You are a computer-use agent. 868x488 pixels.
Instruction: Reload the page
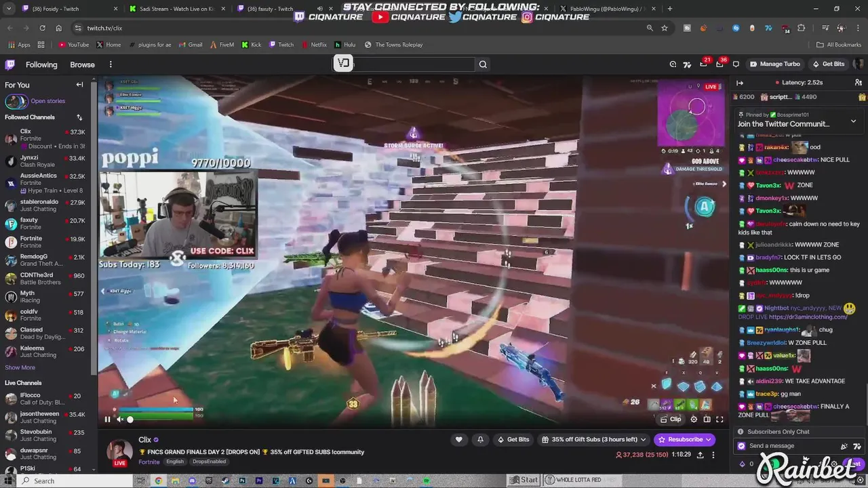coord(42,28)
